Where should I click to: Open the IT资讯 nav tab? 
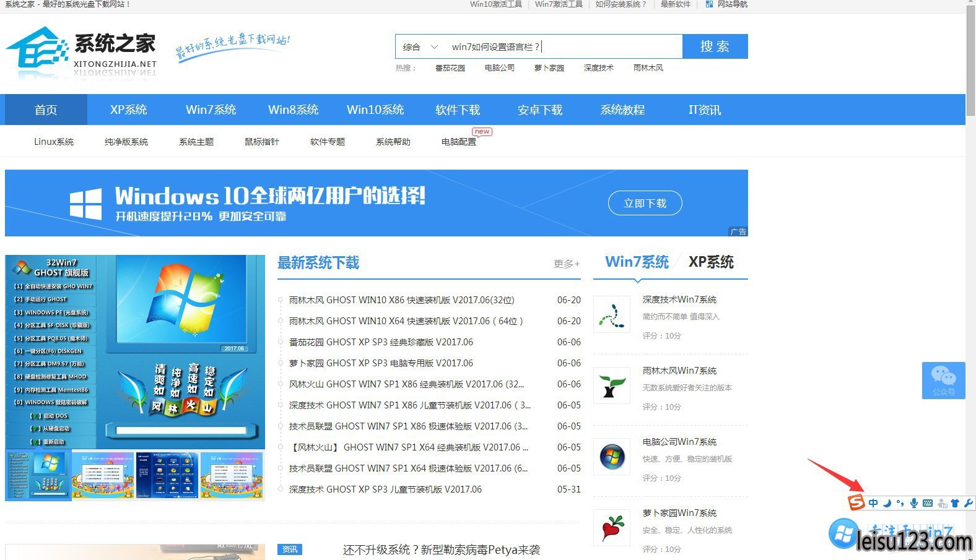(705, 110)
